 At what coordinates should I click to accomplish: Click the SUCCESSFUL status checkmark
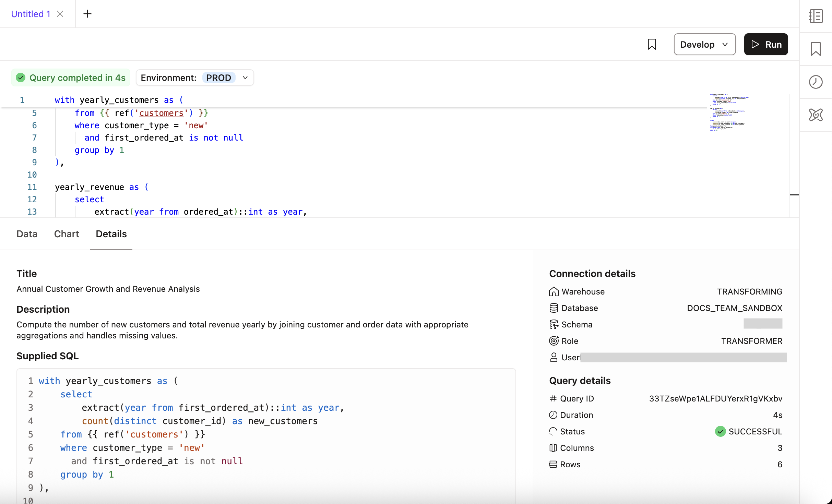[x=721, y=431]
